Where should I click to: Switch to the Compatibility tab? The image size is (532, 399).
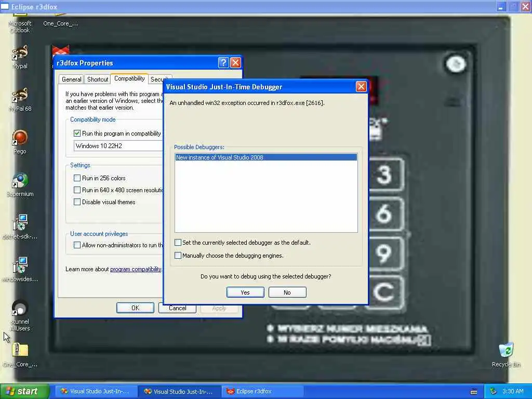pyautogui.click(x=129, y=78)
